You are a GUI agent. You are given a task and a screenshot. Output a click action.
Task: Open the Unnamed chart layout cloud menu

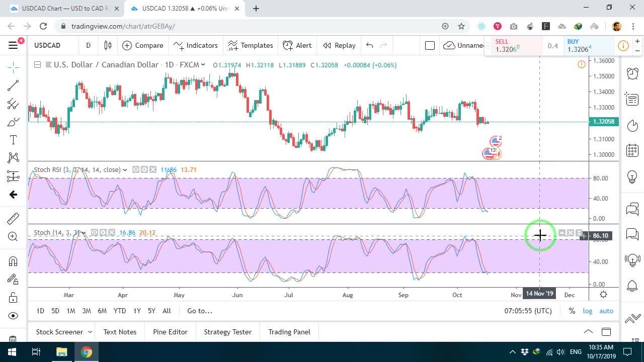tap(463, 45)
